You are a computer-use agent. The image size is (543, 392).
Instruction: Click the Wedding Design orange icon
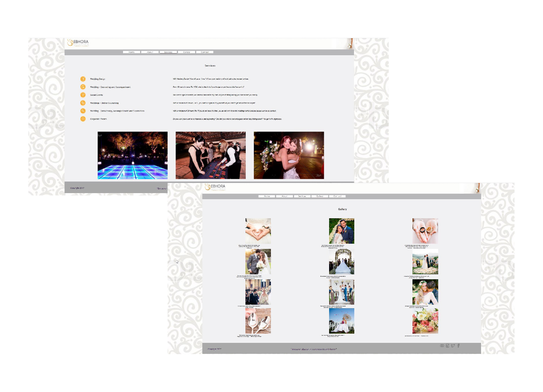click(83, 79)
